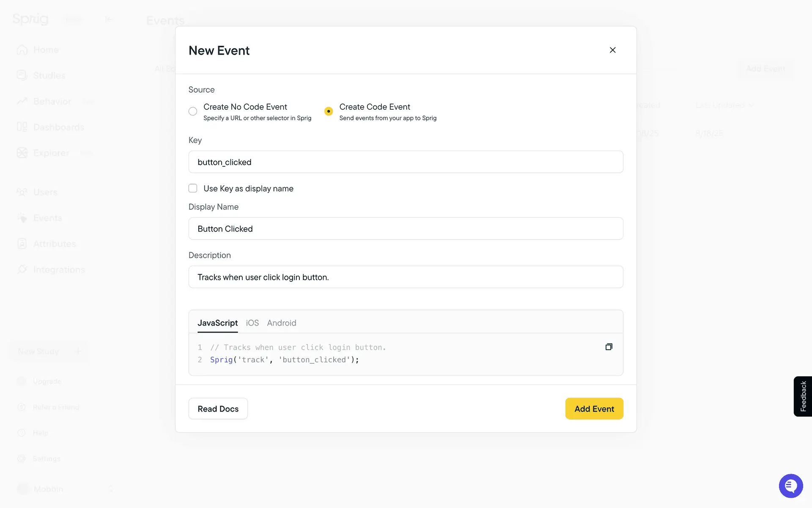Select the JavaScript code tab

pyautogui.click(x=217, y=323)
